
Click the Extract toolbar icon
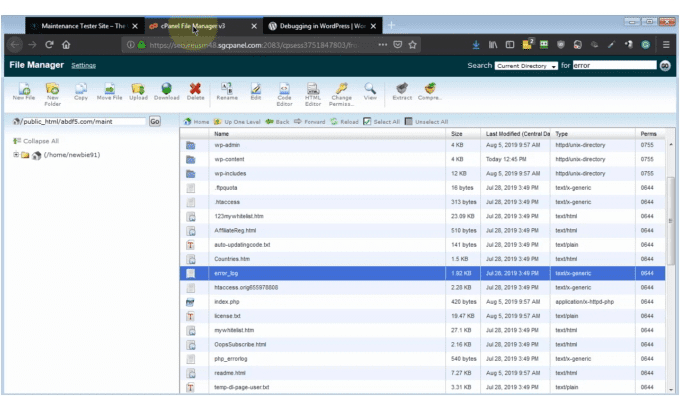tap(402, 92)
